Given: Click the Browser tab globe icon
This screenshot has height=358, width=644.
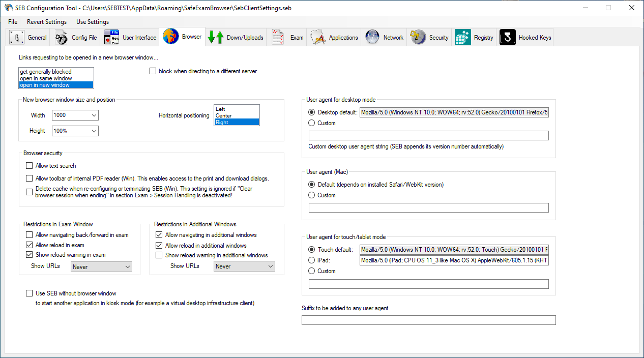Looking at the screenshot, I should click(x=171, y=37).
